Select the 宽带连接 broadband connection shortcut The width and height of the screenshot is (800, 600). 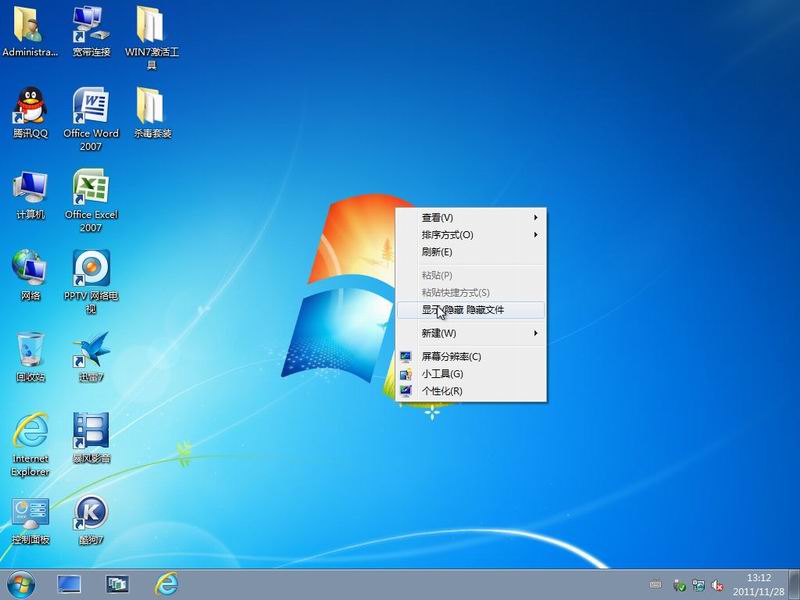pos(91,32)
